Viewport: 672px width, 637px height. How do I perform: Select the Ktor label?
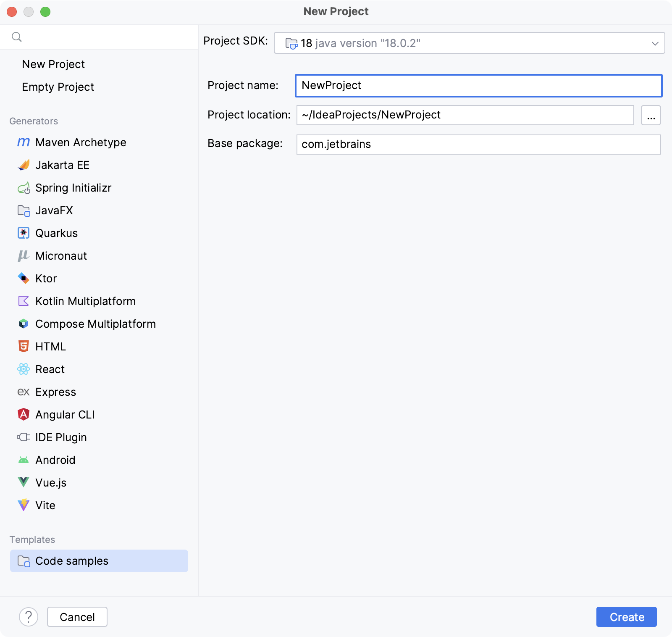46,279
